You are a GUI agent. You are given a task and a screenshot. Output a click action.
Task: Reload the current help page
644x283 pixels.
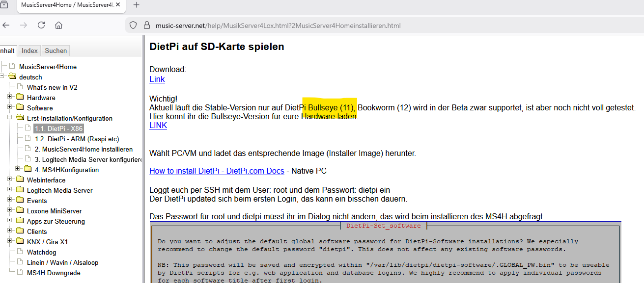[x=41, y=25]
